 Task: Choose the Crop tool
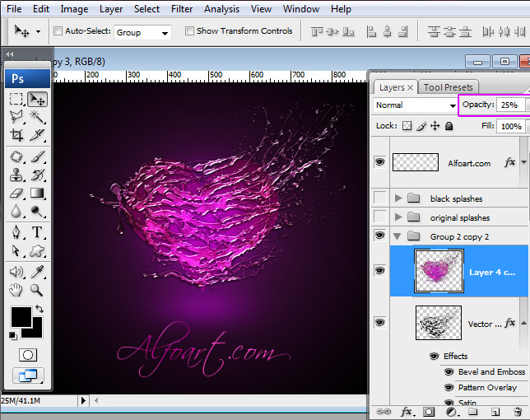coord(16,135)
